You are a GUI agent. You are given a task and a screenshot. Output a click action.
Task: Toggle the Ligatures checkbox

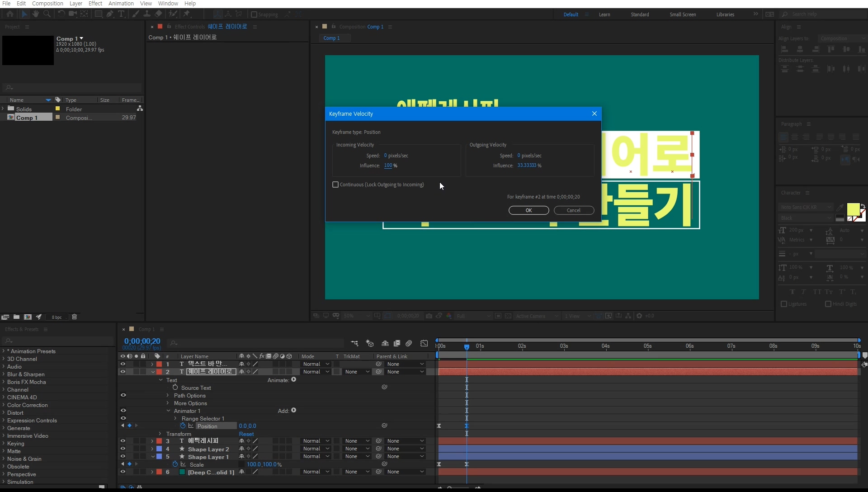(784, 304)
